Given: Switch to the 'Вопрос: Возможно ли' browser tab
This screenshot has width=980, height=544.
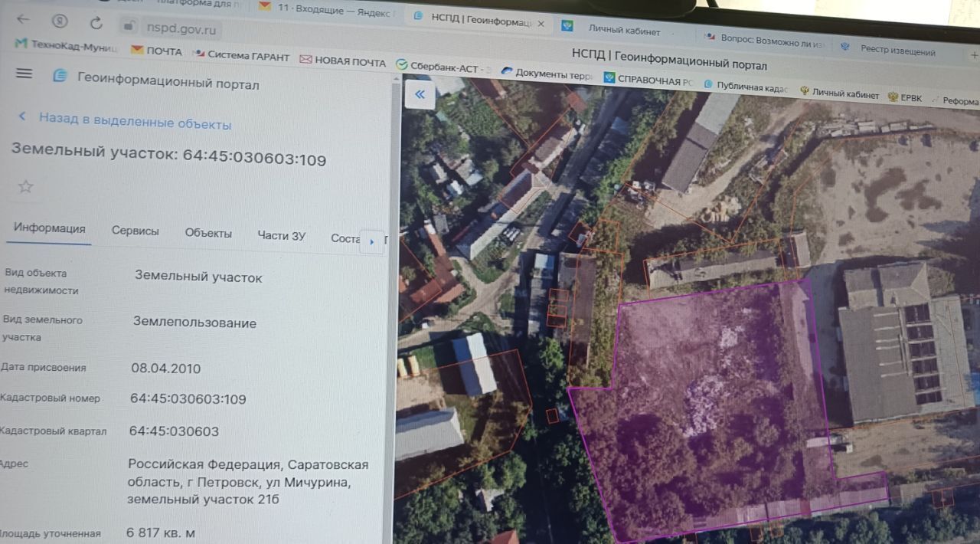Looking at the screenshot, I should (764, 40).
